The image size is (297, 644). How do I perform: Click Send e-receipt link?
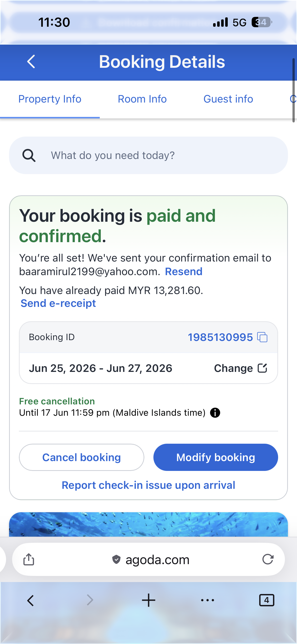click(58, 303)
